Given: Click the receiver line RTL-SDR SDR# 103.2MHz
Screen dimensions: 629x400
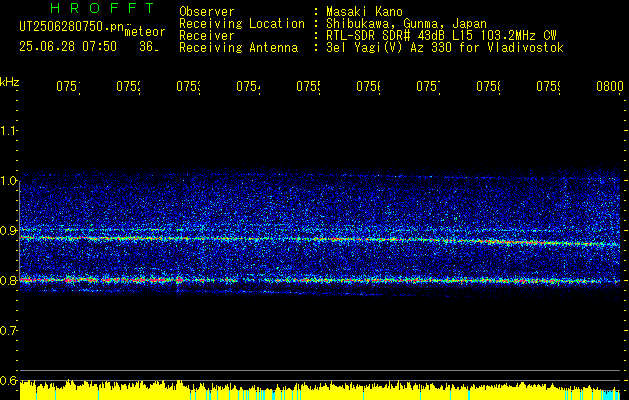Looking at the screenshot, I should [441, 35].
